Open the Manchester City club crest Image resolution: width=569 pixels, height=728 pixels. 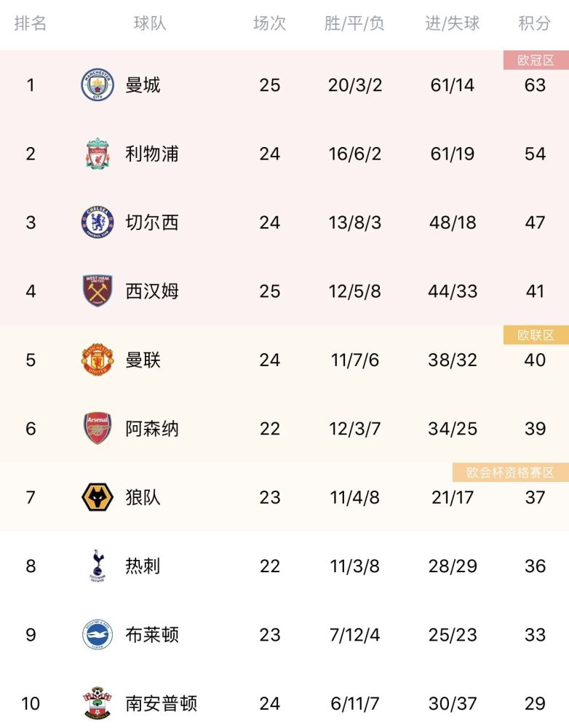pyautogui.click(x=98, y=85)
